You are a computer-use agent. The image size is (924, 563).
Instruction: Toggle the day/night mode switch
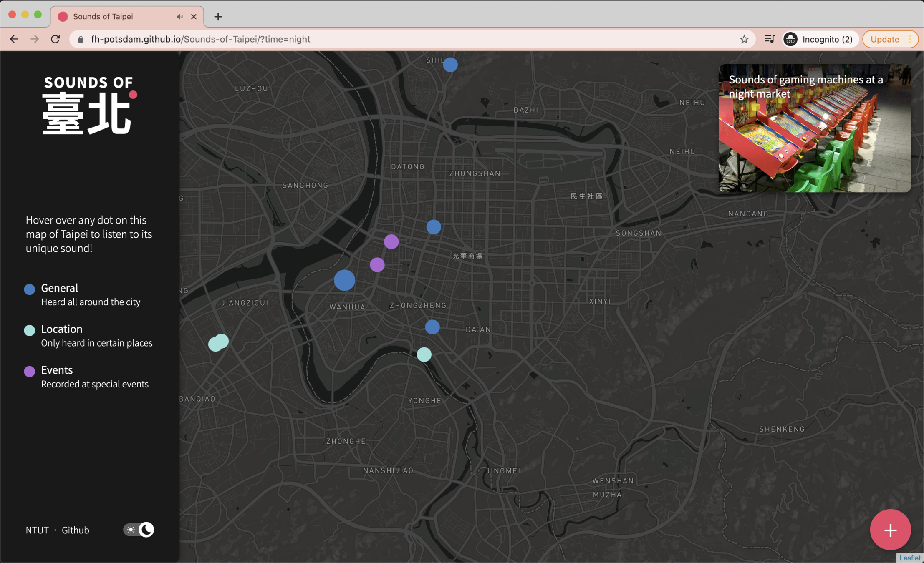(x=139, y=530)
